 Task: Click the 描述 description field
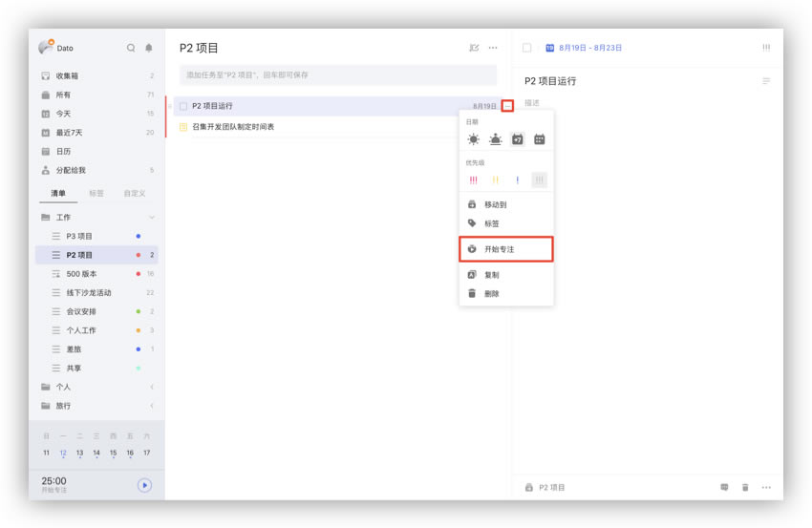[532, 102]
